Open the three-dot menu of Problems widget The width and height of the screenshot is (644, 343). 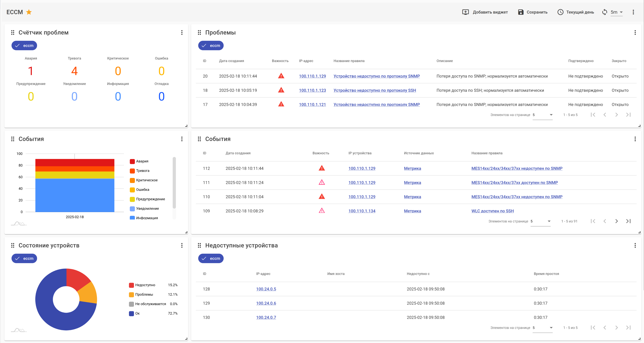[635, 33]
